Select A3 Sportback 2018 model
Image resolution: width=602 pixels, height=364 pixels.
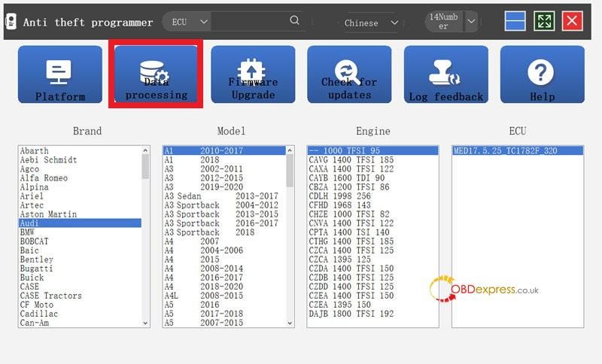[224, 232]
